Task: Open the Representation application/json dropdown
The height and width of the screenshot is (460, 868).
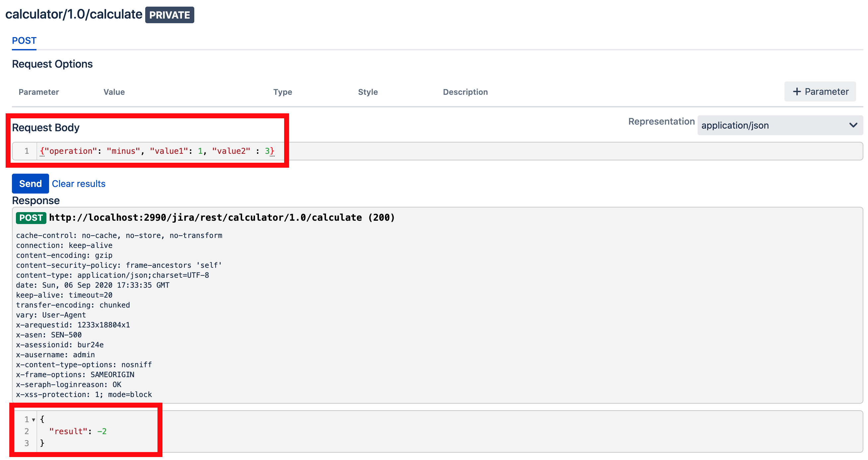Action: (780, 125)
